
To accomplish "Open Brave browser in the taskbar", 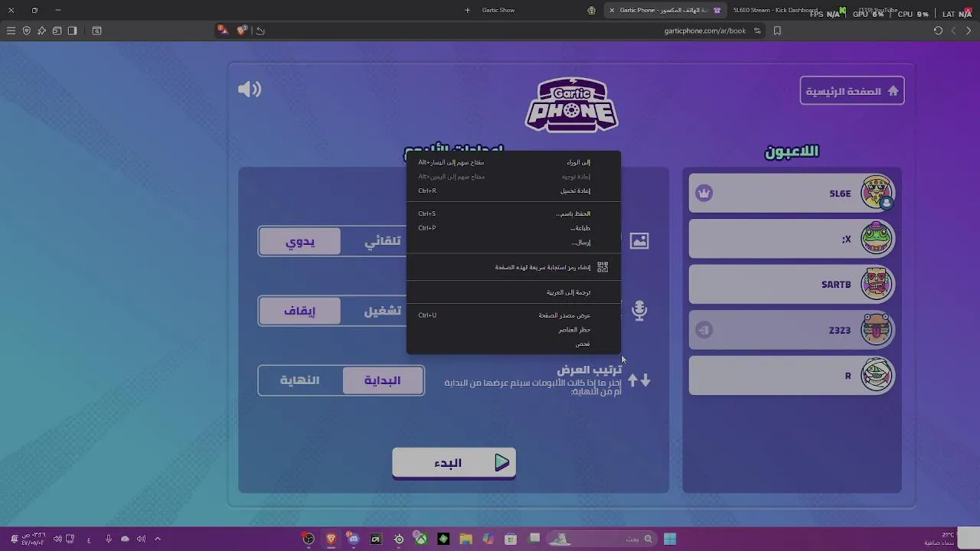I will pos(331,539).
